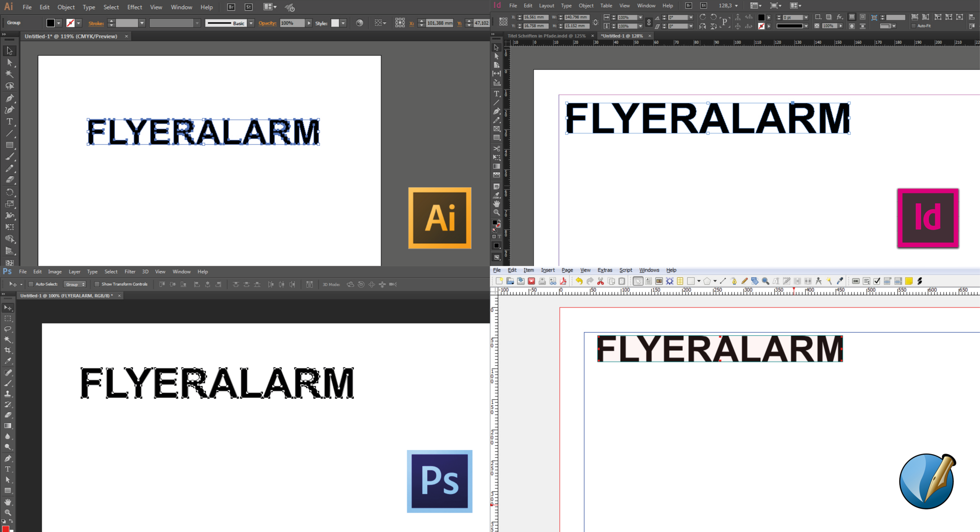Screen dimensions: 980x532
Task: Click Photoshop's red foreground color swatch
Action: 5,529
